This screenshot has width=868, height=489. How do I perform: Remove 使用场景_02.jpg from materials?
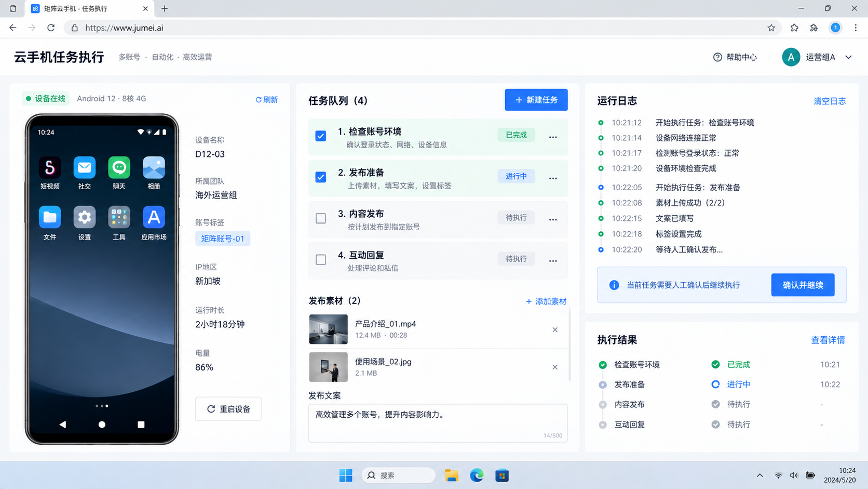point(555,367)
